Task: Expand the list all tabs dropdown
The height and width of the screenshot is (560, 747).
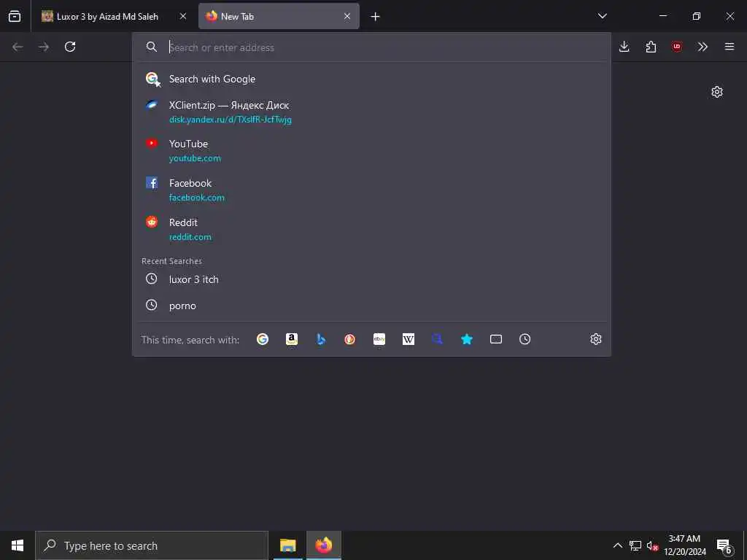Action: click(602, 16)
